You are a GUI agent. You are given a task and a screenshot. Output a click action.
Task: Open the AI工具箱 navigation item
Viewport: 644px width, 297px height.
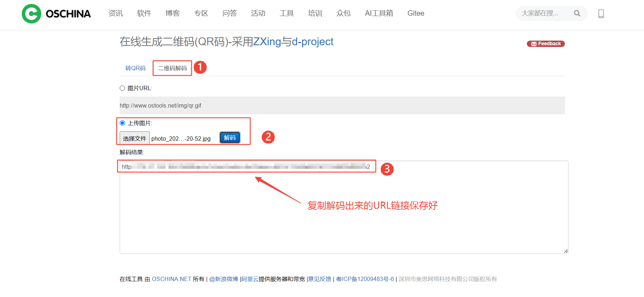tap(379, 14)
